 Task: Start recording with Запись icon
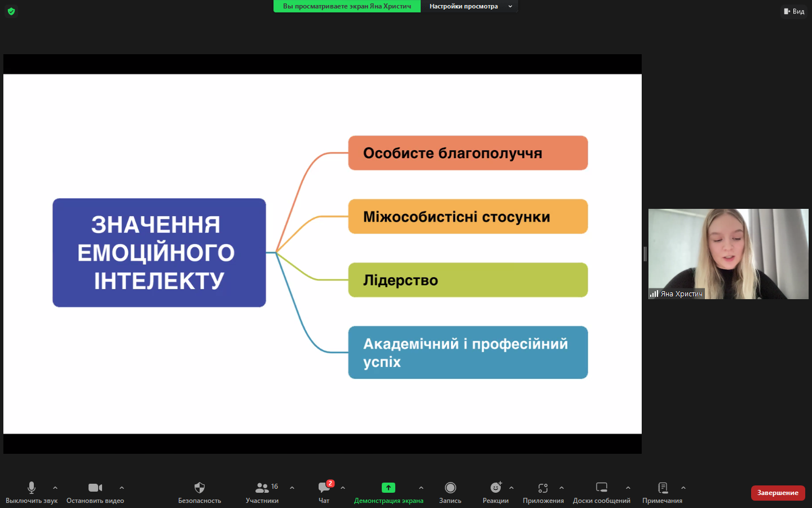point(450,488)
